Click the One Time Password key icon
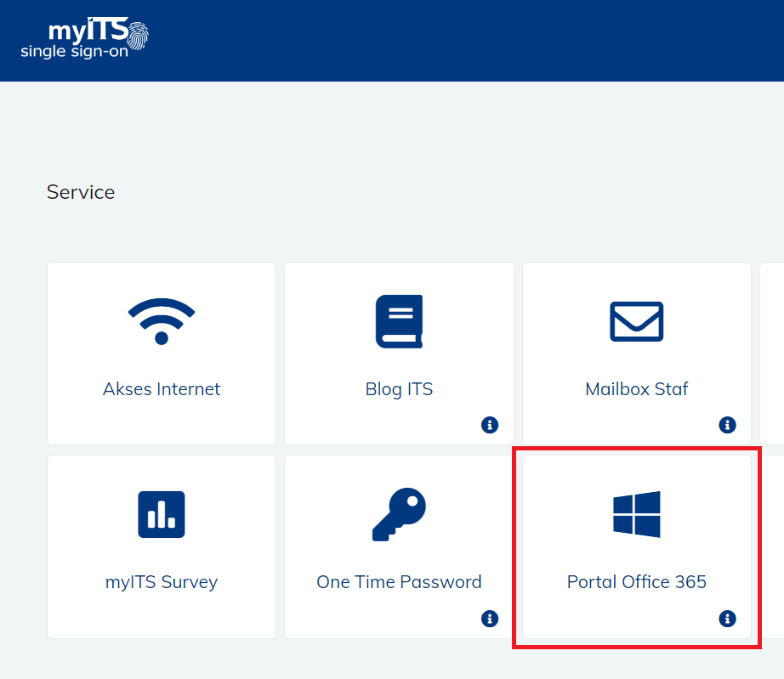 (x=399, y=514)
